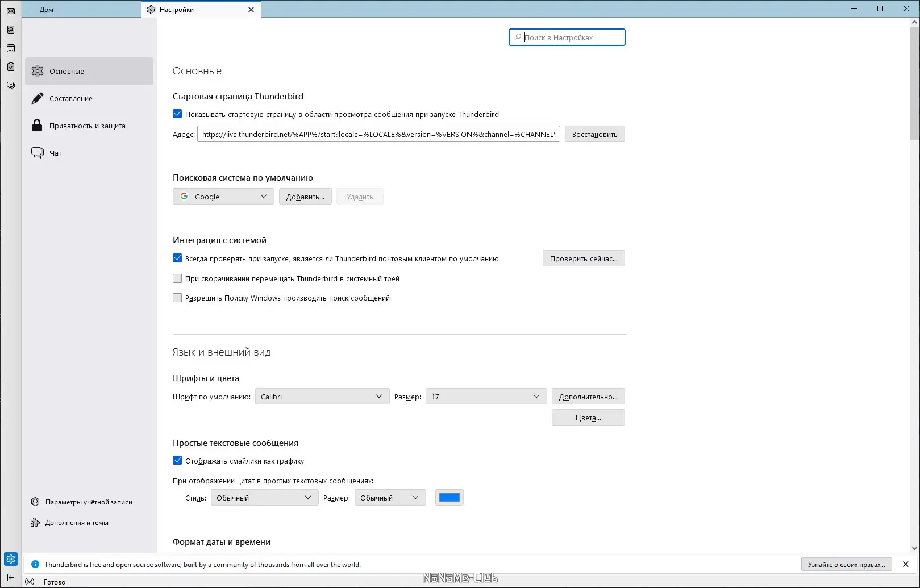Open the quote Размер dropdown
The image size is (920, 588).
[x=390, y=498]
